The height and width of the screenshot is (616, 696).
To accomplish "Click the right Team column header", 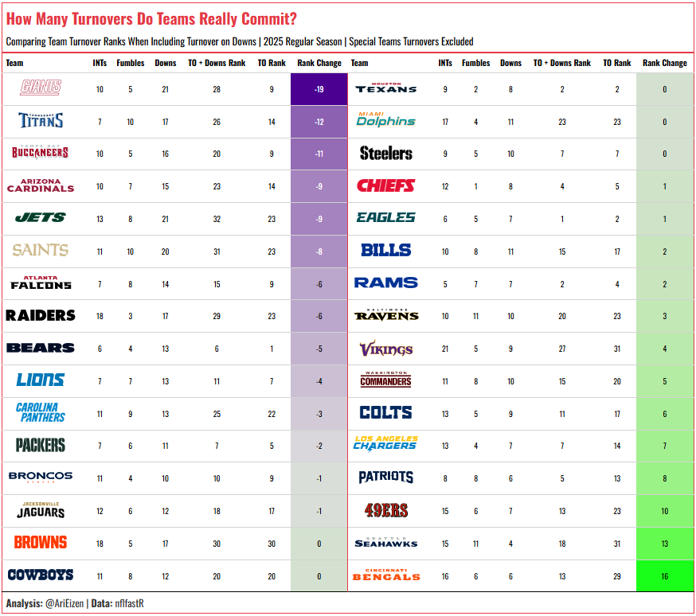I will (x=359, y=63).
